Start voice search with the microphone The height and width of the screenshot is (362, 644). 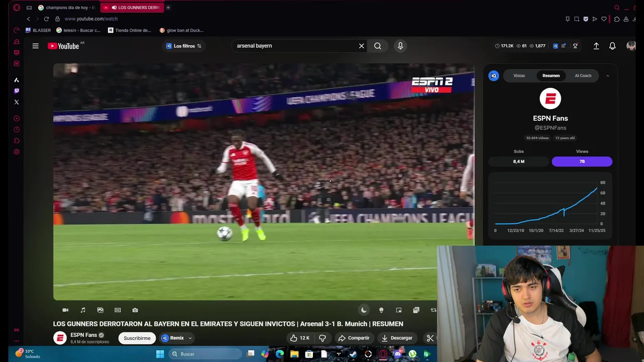click(x=400, y=46)
